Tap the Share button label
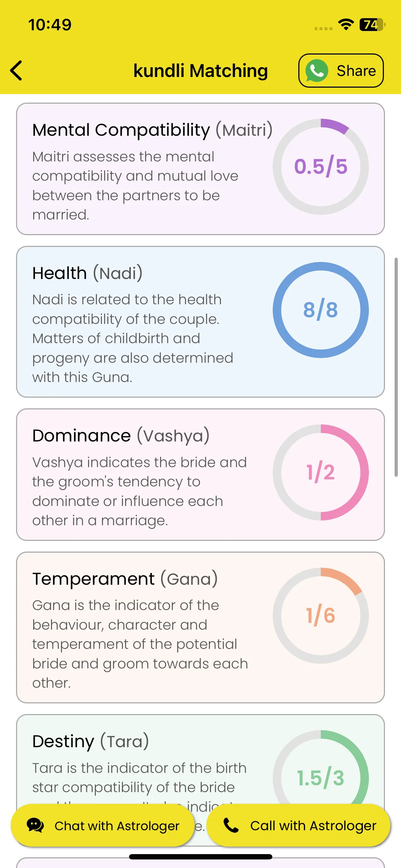This screenshot has width=401, height=868. point(356,71)
